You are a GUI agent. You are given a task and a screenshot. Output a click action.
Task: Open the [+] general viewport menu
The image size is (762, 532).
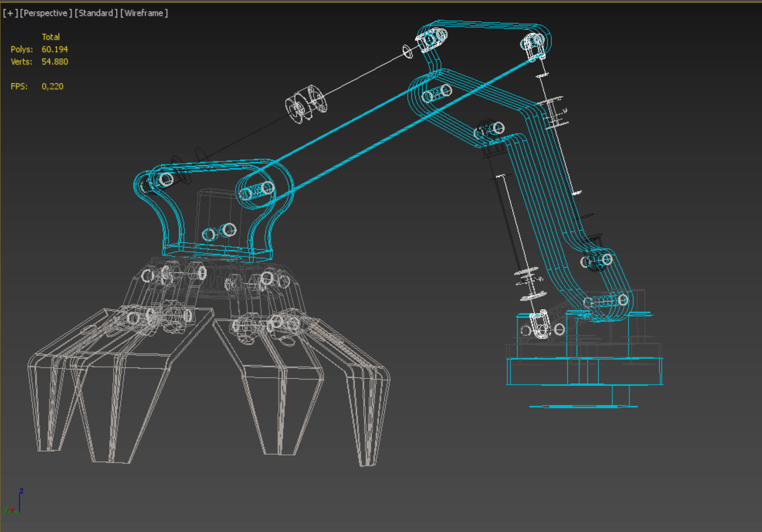10,13
